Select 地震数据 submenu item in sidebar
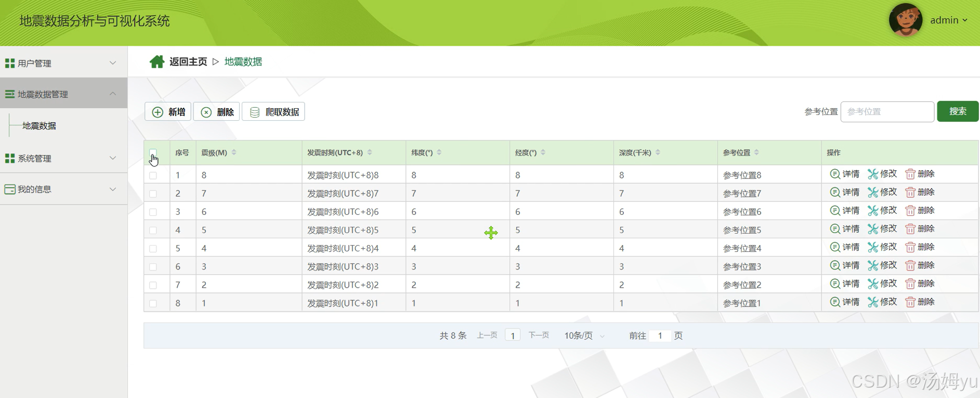Image resolution: width=980 pixels, height=398 pixels. [x=39, y=126]
